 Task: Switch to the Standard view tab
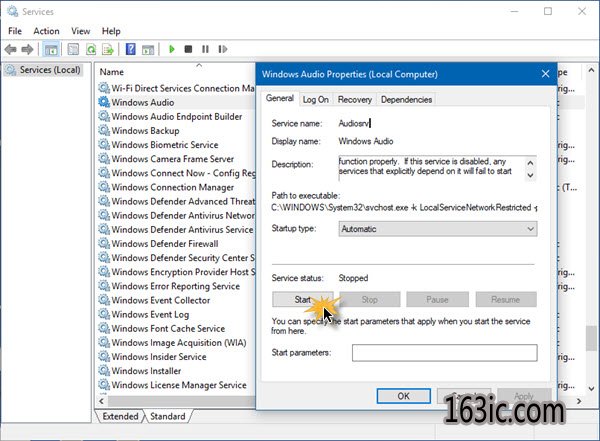coord(168,416)
